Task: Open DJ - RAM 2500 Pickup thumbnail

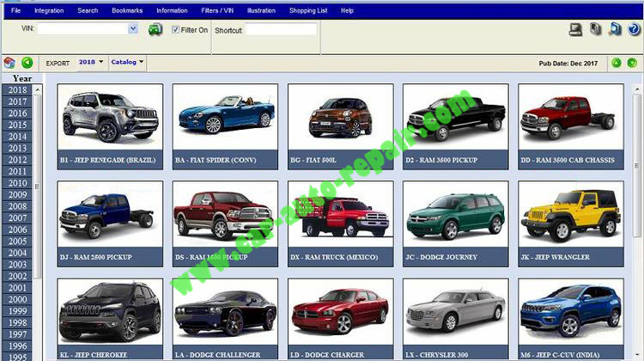Action: coord(110,224)
